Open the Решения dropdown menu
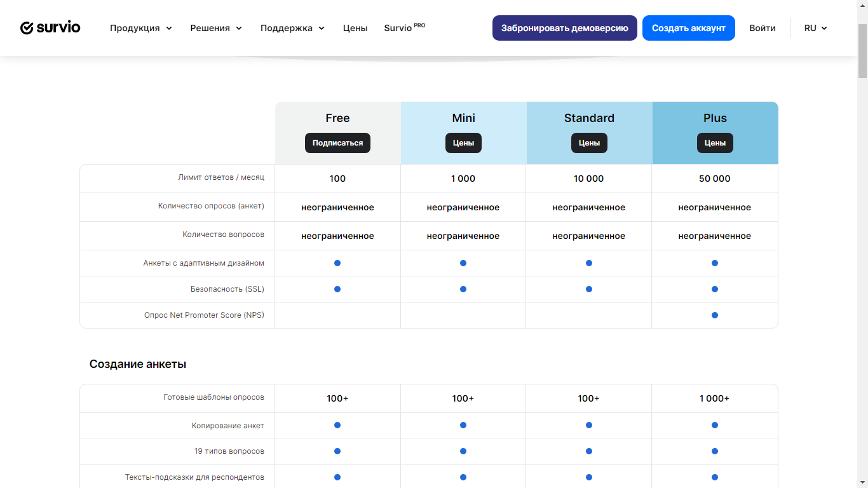Image resolution: width=868 pixels, height=488 pixels. [x=216, y=28]
